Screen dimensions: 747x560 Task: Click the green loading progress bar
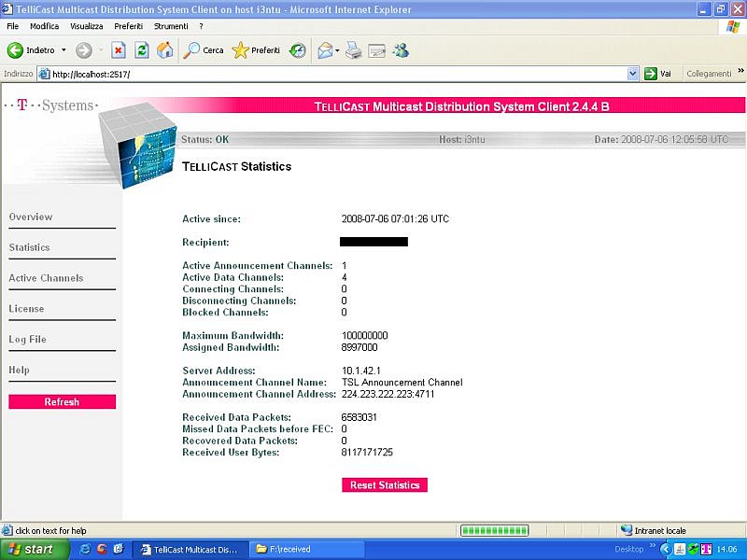coord(495,530)
